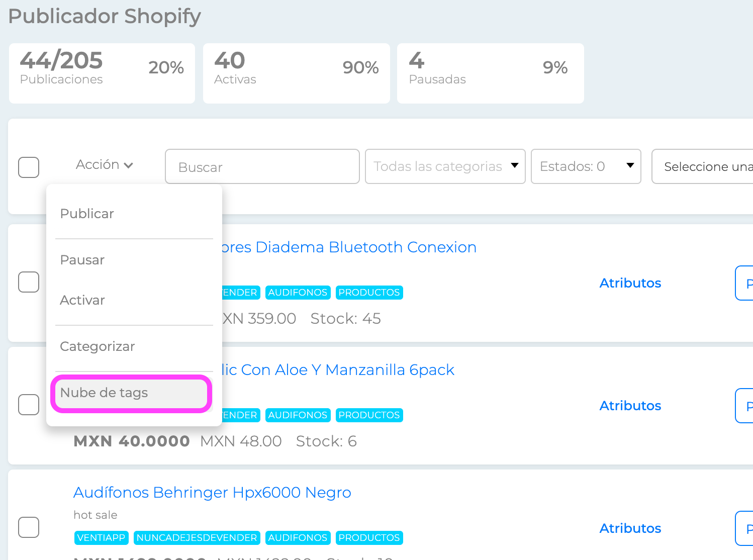Click the 44/205 Publicaciones stats card
The height and width of the screenshot is (560, 753).
(x=102, y=73)
